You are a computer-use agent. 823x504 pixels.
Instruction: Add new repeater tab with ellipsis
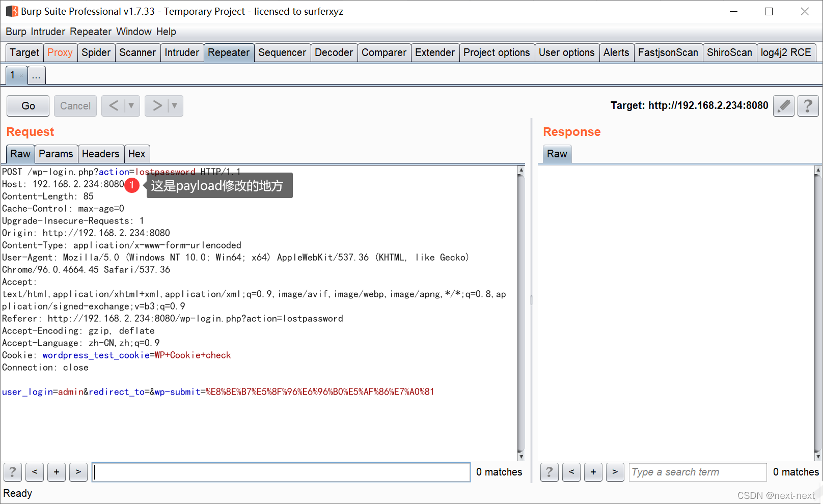(36, 75)
